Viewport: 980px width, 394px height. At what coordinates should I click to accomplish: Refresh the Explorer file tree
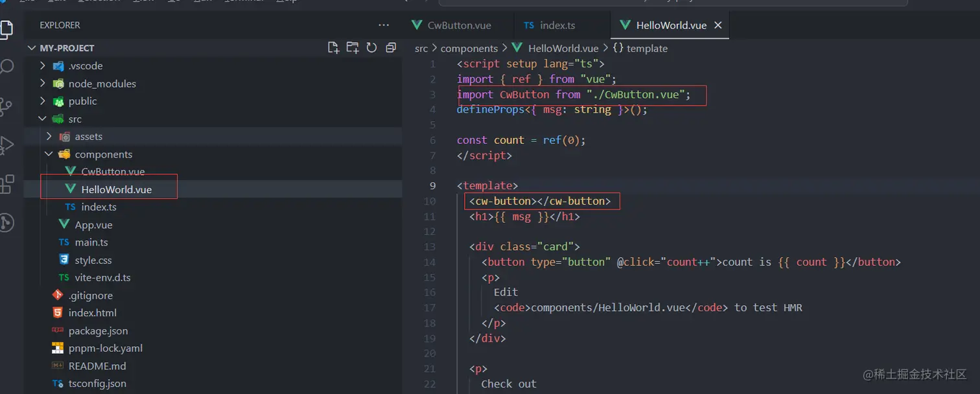pyautogui.click(x=371, y=47)
